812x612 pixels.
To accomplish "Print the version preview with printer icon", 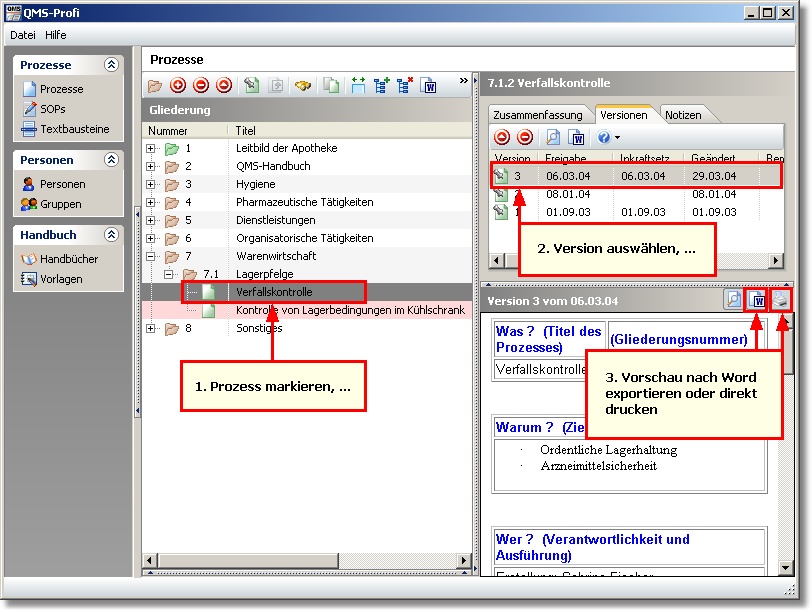I will point(781,299).
